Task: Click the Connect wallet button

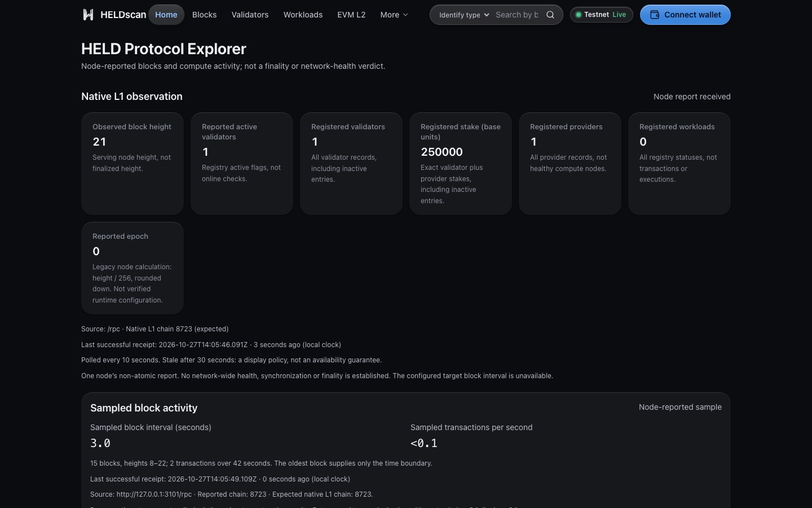Action: 685,15
